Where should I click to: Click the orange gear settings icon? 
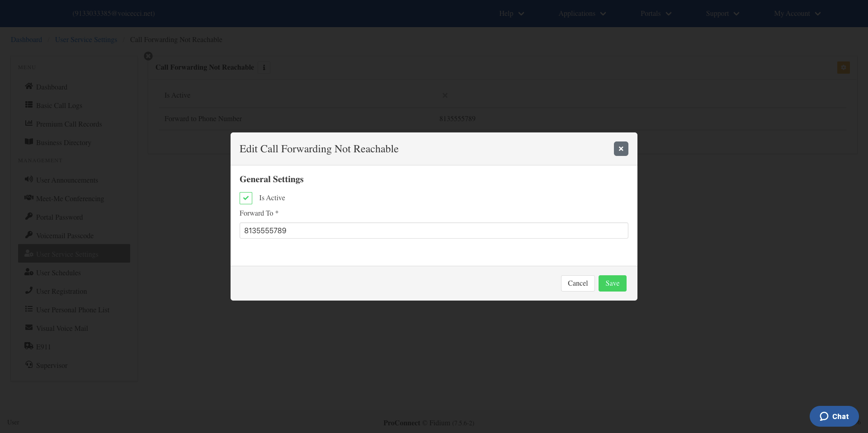843,67
